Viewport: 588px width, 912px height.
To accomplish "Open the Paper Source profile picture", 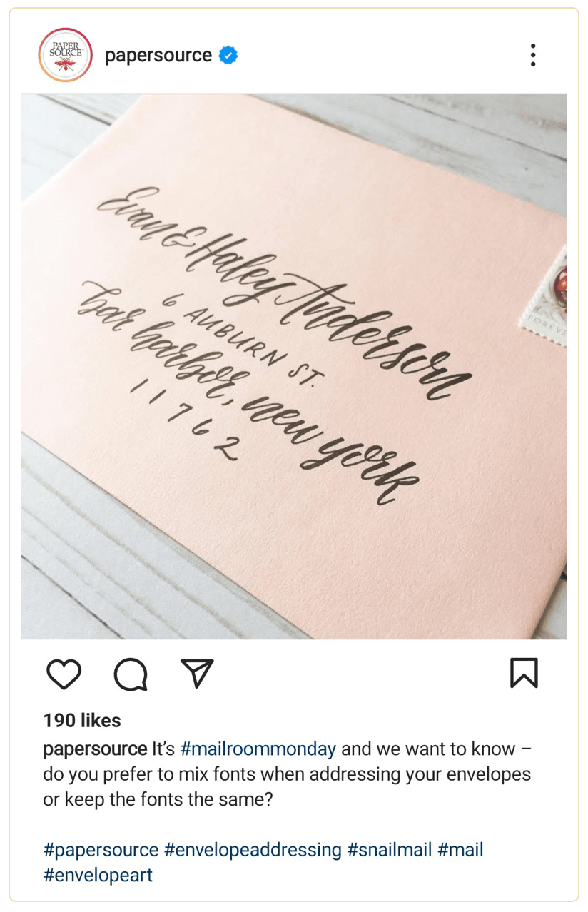I will click(66, 55).
